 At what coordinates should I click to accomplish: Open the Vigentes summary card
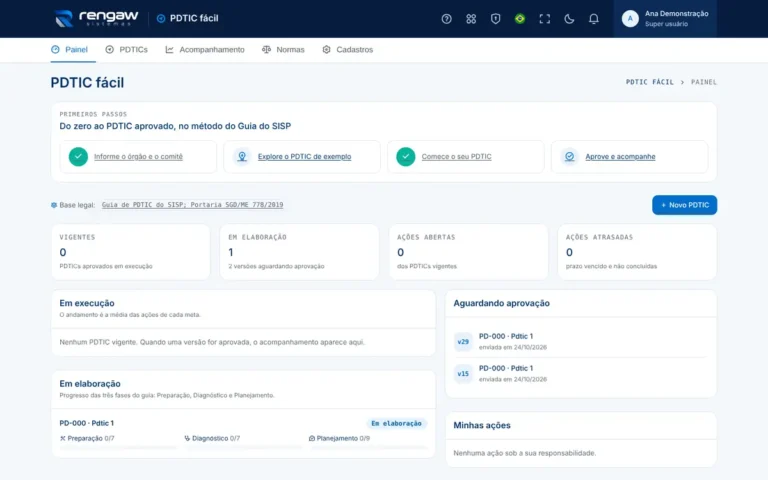(x=130, y=252)
